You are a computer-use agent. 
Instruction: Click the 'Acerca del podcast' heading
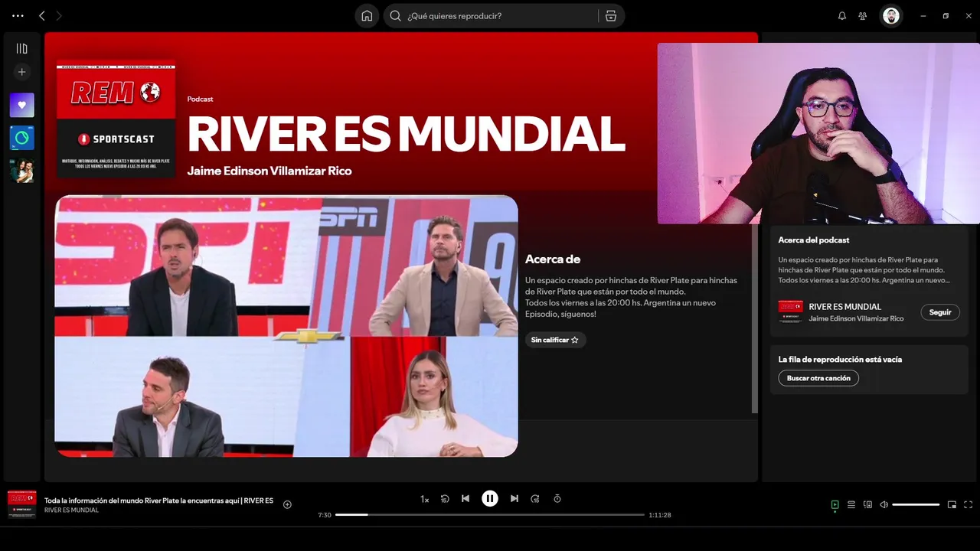point(814,240)
